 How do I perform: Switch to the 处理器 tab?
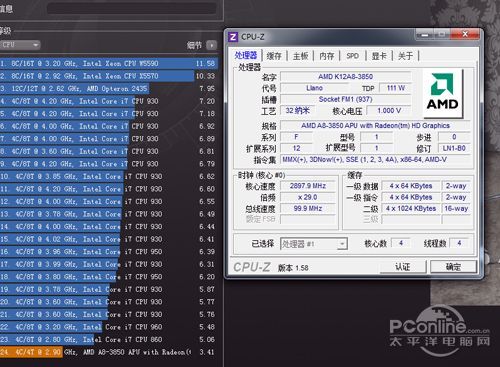246,55
